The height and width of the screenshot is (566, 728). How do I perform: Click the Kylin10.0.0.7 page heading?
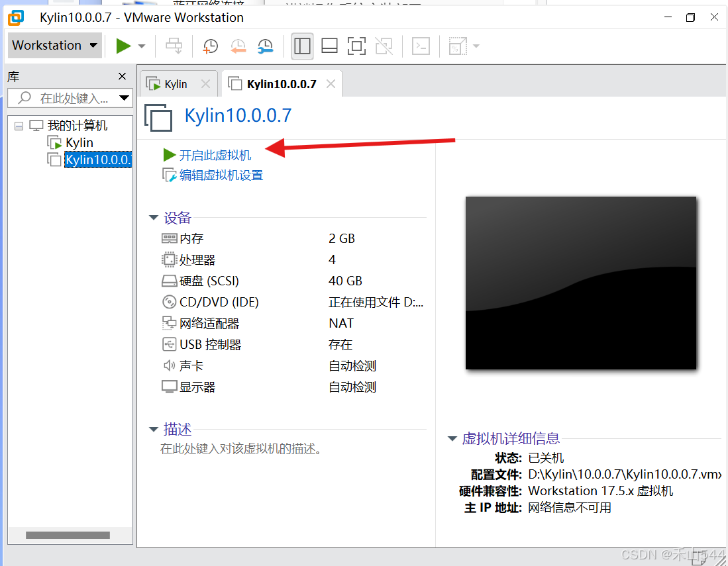238,116
